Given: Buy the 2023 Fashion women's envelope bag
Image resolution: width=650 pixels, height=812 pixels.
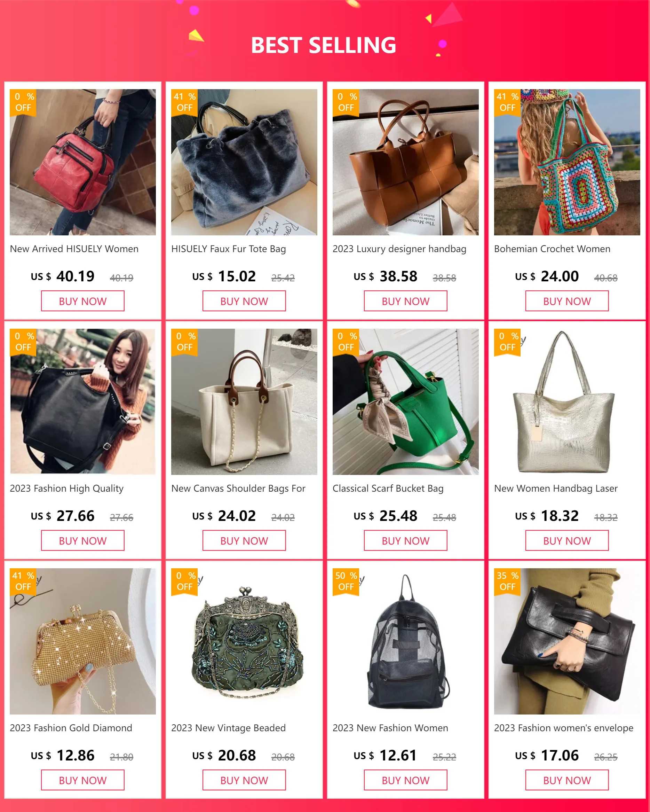Looking at the screenshot, I should coord(567,780).
